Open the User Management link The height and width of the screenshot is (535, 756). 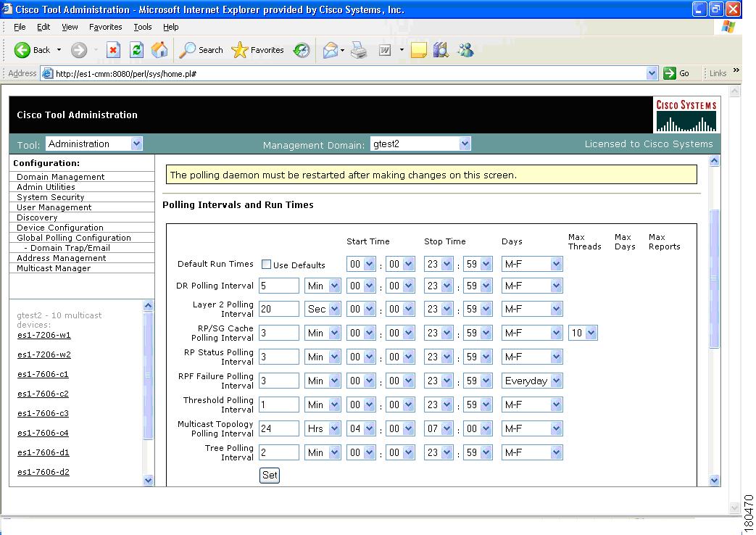54,207
